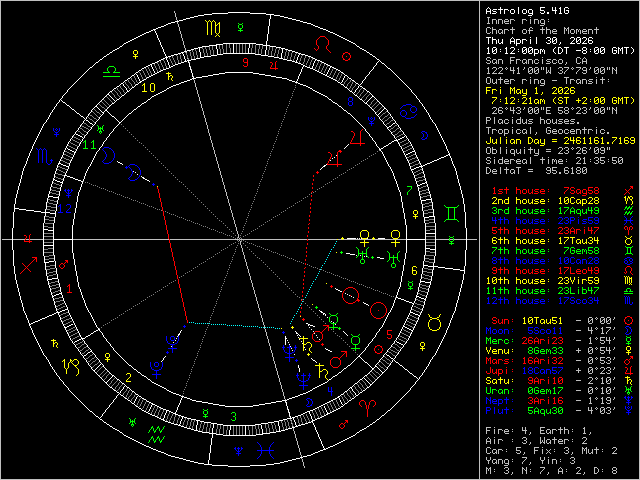The height and width of the screenshot is (480, 640).
Task: Click the Jupiter position value '18Can57'
Action: click(542, 371)
